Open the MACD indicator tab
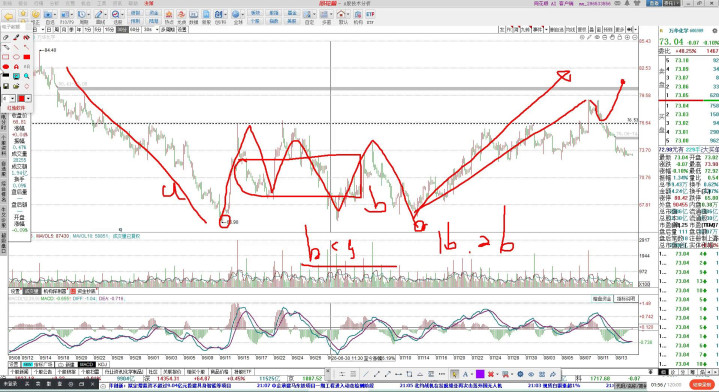 [86, 364]
